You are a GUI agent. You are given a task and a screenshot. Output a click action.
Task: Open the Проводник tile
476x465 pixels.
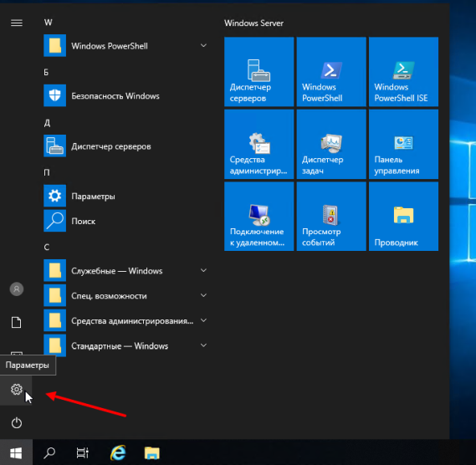pyautogui.click(x=403, y=217)
